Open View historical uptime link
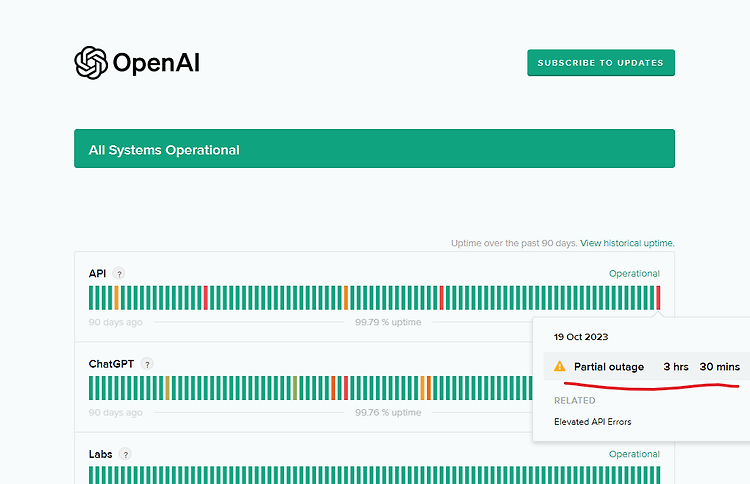The height and width of the screenshot is (484, 750). point(627,243)
